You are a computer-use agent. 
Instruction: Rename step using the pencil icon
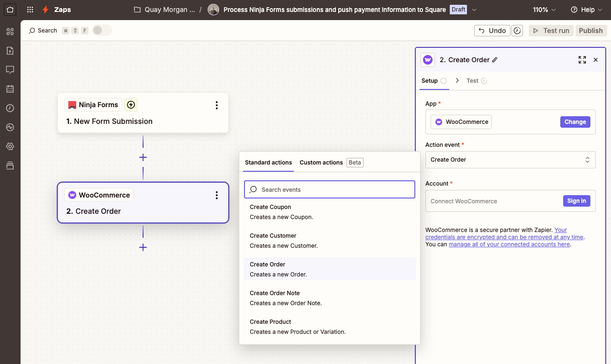pos(495,60)
